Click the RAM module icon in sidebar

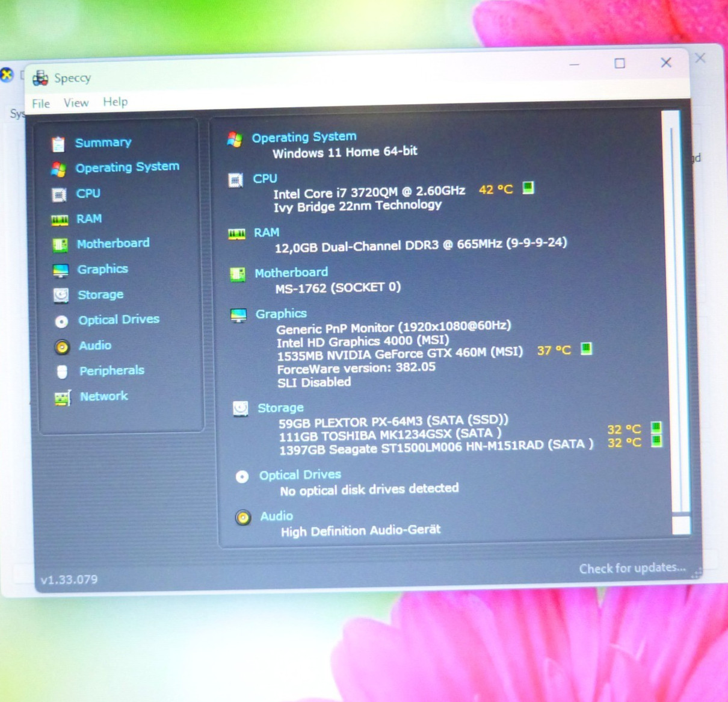(60, 220)
